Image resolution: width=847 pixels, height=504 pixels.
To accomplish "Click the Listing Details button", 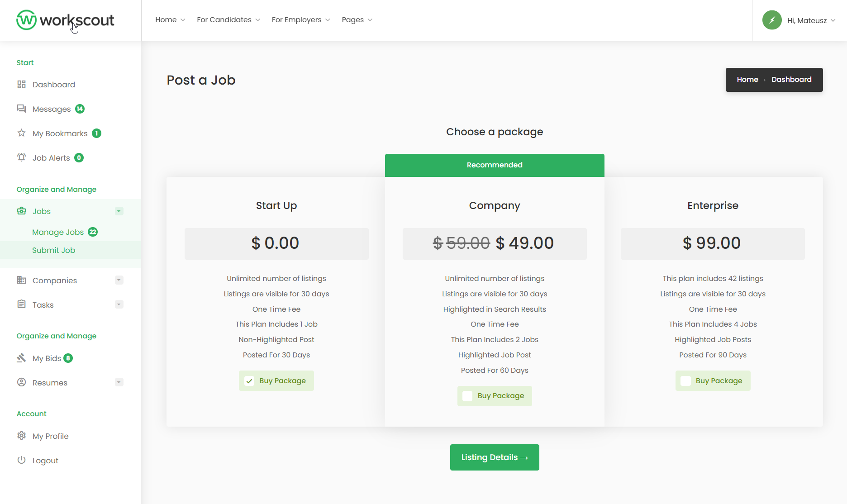I will tap(495, 457).
